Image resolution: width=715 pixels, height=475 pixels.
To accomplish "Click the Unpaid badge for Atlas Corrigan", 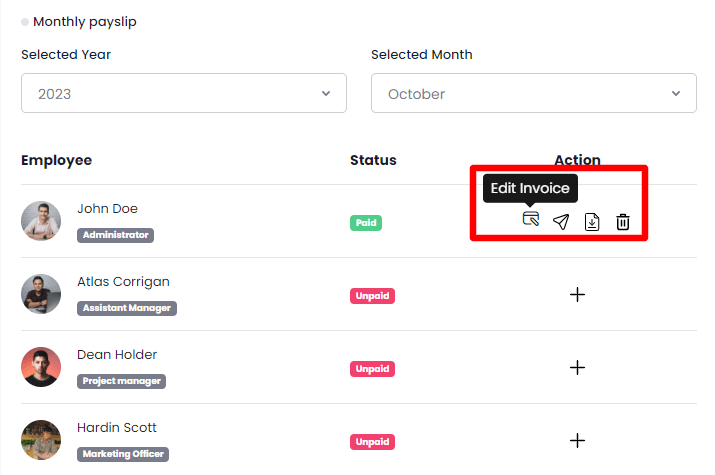I will pos(372,296).
